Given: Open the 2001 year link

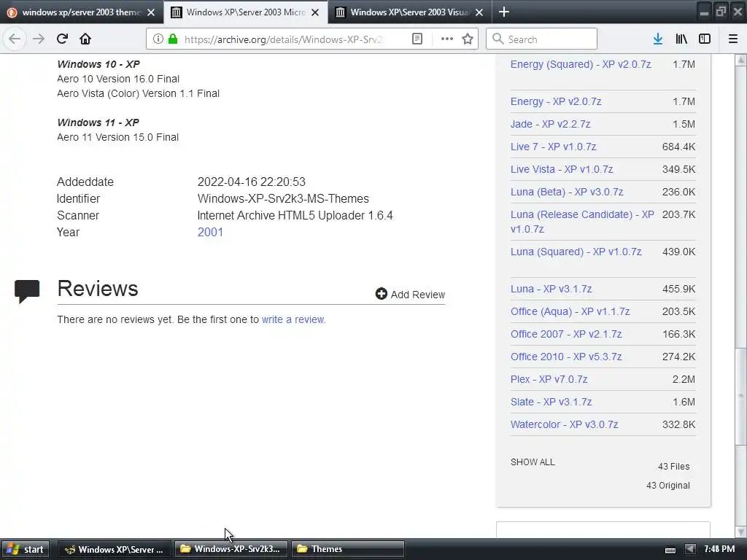Looking at the screenshot, I should 210,233.
